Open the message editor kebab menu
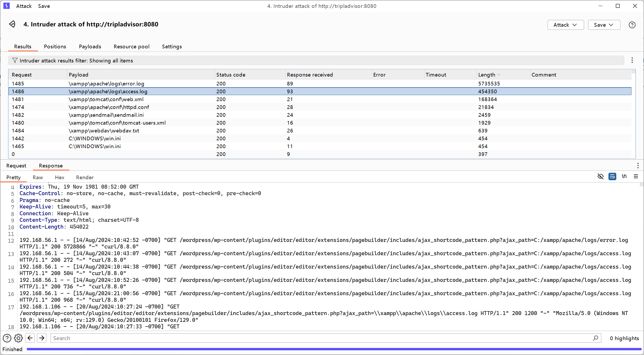644x355 pixels. pyautogui.click(x=638, y=166)
